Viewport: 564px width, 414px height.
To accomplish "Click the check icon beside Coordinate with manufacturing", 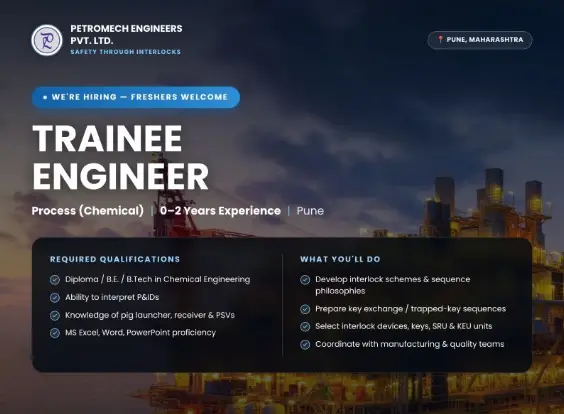I will pos(305,344).
